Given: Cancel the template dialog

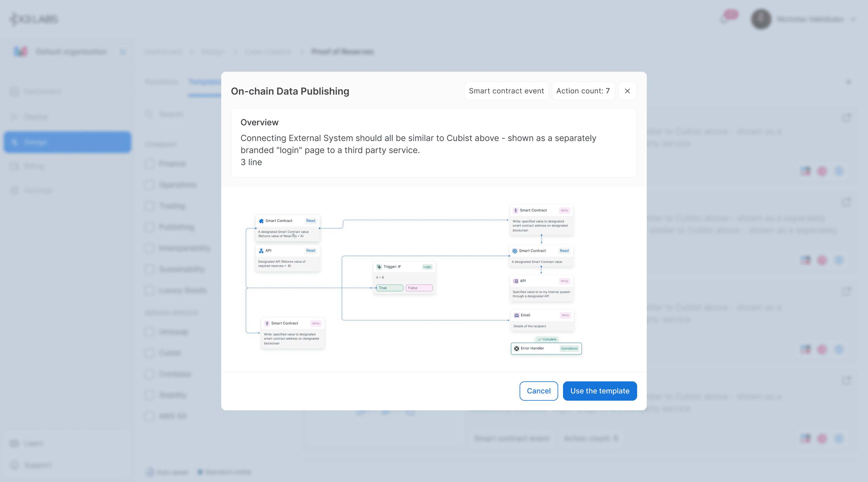Looking at the screenshot, I should tap(539, 391).
